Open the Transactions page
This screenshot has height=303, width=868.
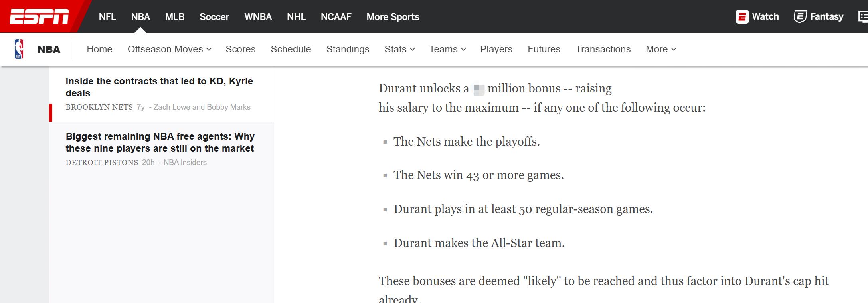tap(603, 49)
